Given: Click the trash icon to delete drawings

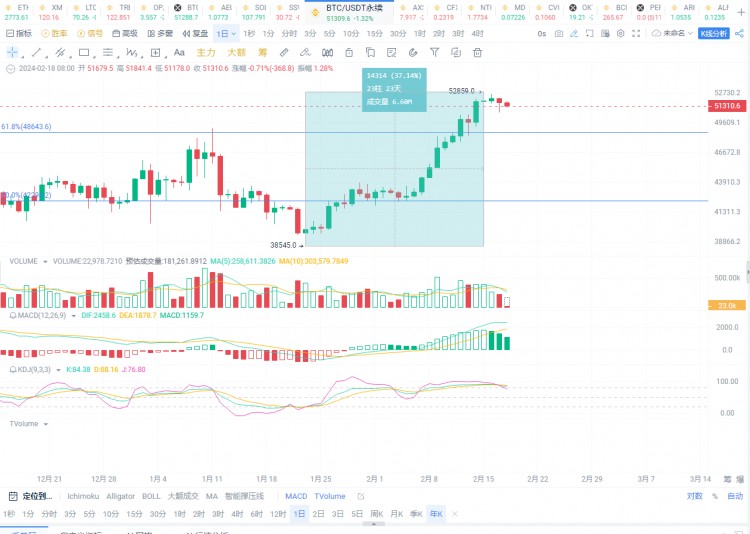Looking at the screenshot, I should [479, 52].
